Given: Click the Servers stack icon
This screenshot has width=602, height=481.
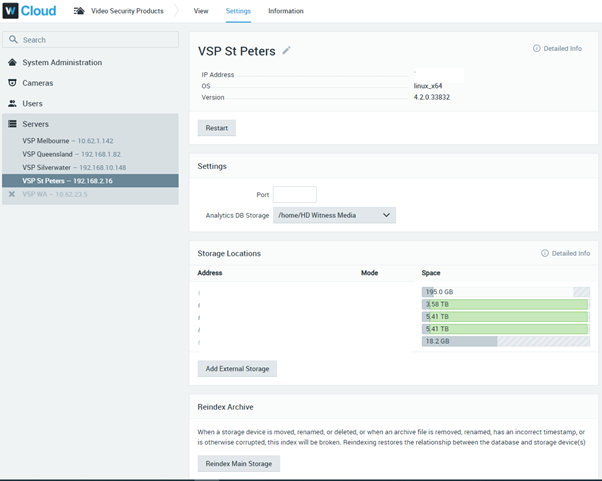Looking at the screenshot, I should point(12,124).
